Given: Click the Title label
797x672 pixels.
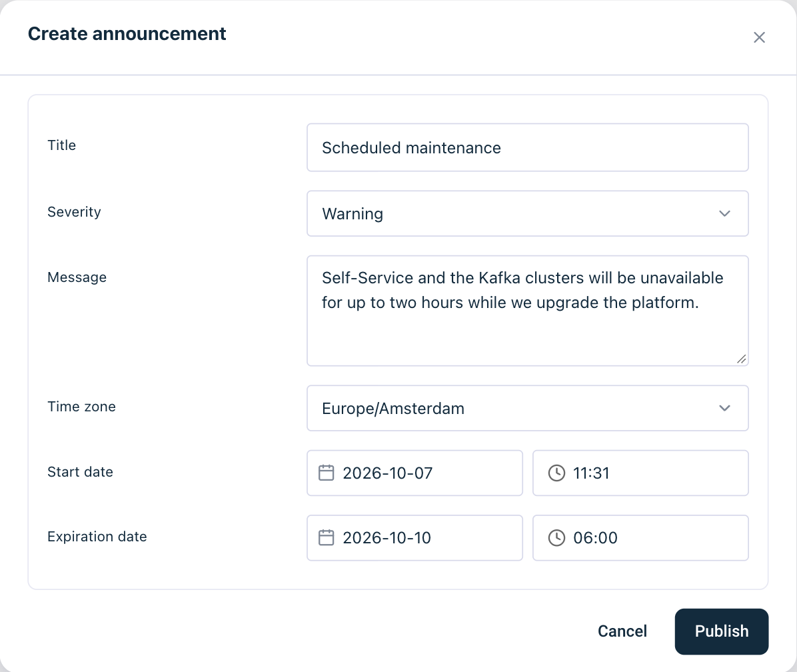Looking at the screenshot, I should pyautogui.click(x=61, y=145).
